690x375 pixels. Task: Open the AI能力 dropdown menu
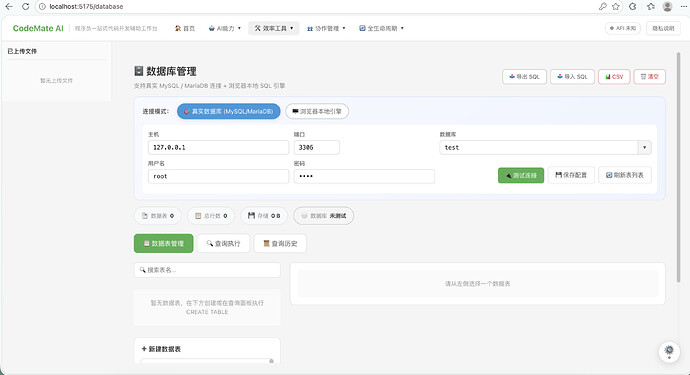pyautogui.click(x=224, y=28)
